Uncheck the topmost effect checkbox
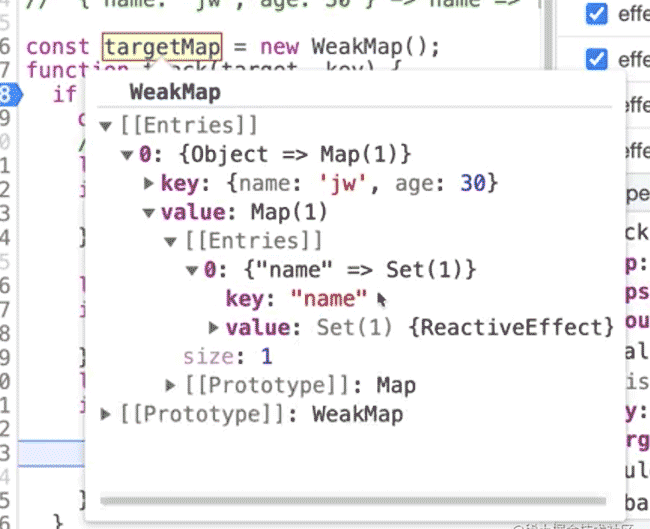This screenshot has width=650, height=529. click(596, 14)
